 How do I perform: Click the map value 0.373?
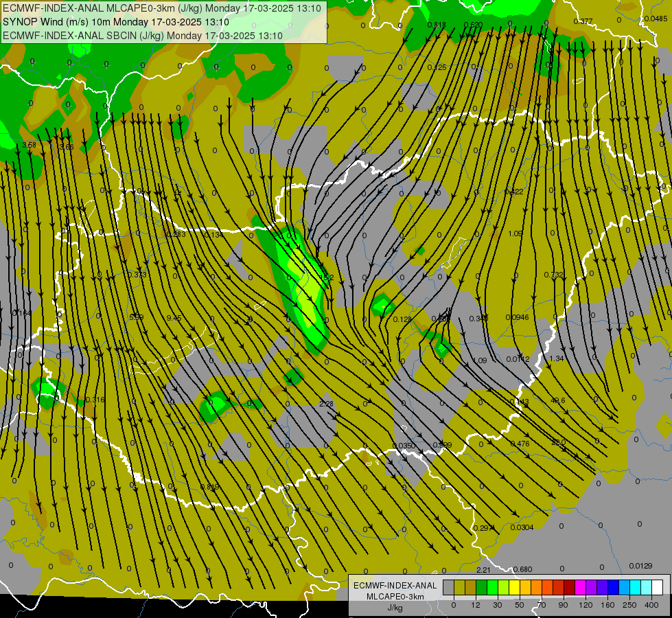[x=137, y=275]
